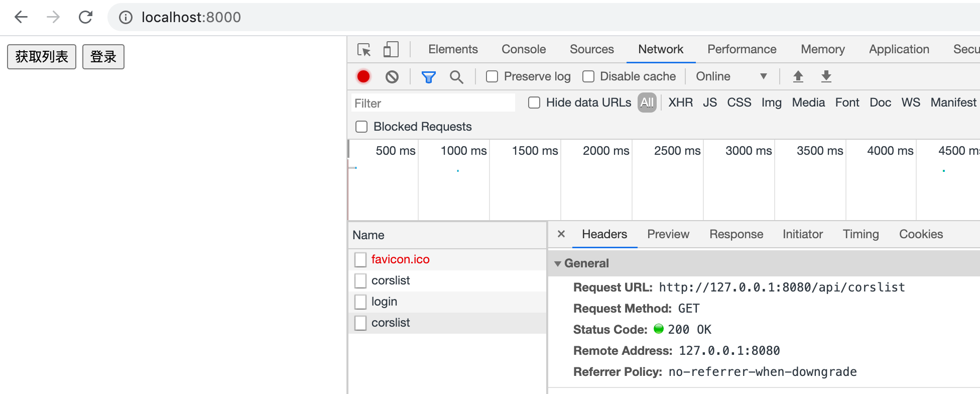The width and height of the screenshot is (980, 394).
Task: Open site information icon in address bar
Action: pos(126,18)
